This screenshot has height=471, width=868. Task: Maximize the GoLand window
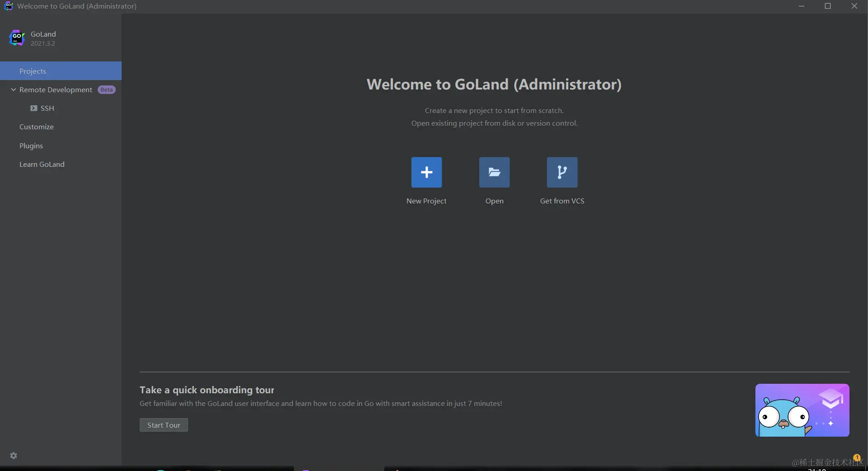click(828, 6)
